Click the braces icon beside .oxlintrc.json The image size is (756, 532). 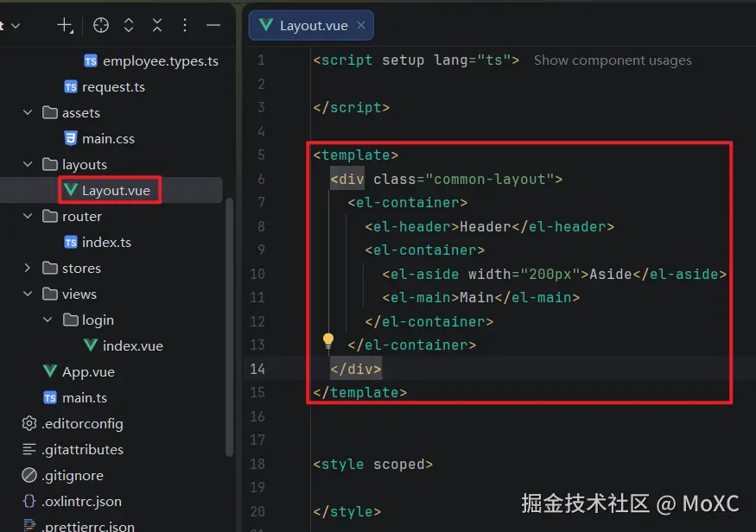coord(29,501)
